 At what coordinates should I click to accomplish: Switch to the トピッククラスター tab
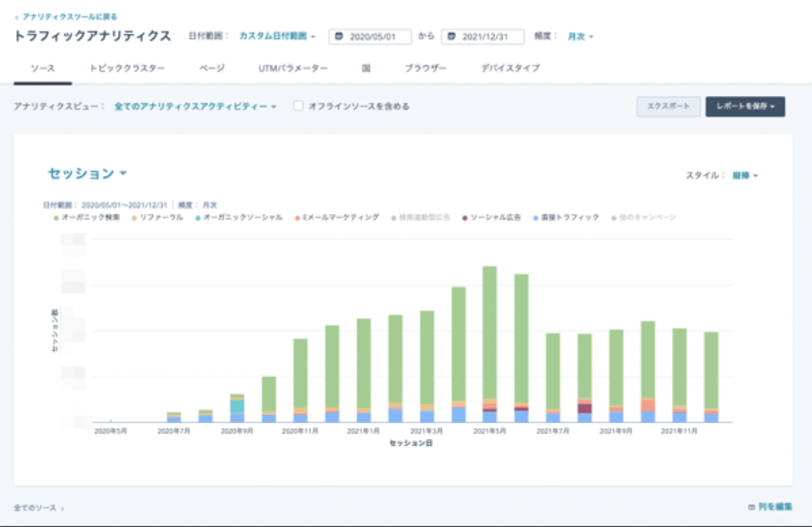128,68
